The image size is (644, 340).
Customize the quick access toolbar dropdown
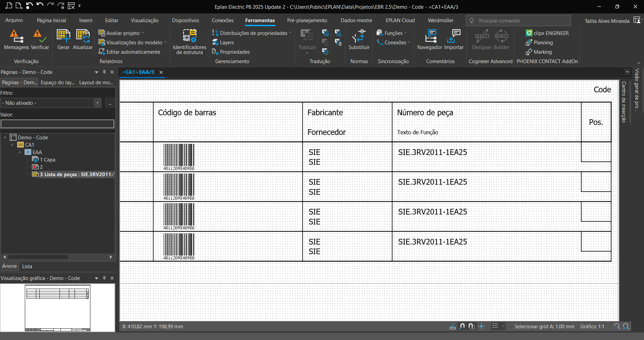tap(80, 6)
